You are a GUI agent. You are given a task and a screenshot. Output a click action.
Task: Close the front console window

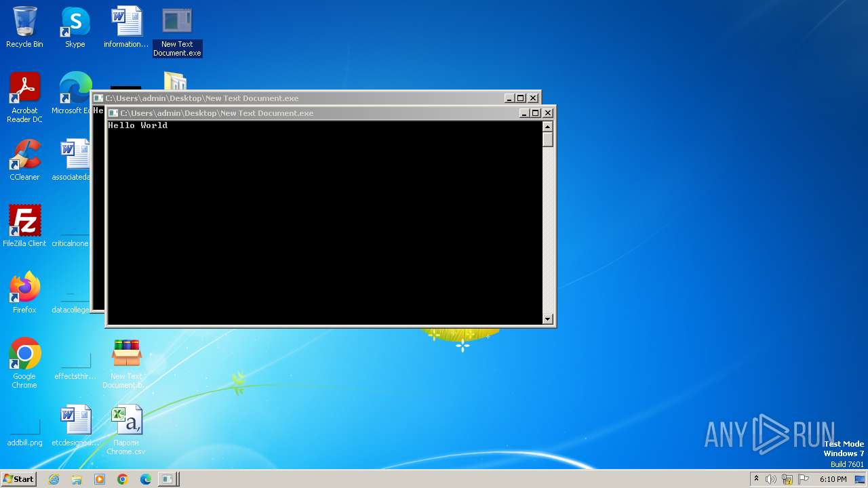[548, 113]
